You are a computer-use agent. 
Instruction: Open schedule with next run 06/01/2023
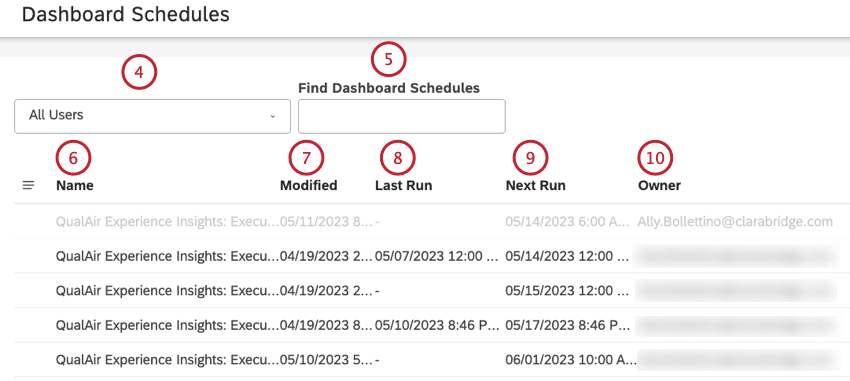432,360
